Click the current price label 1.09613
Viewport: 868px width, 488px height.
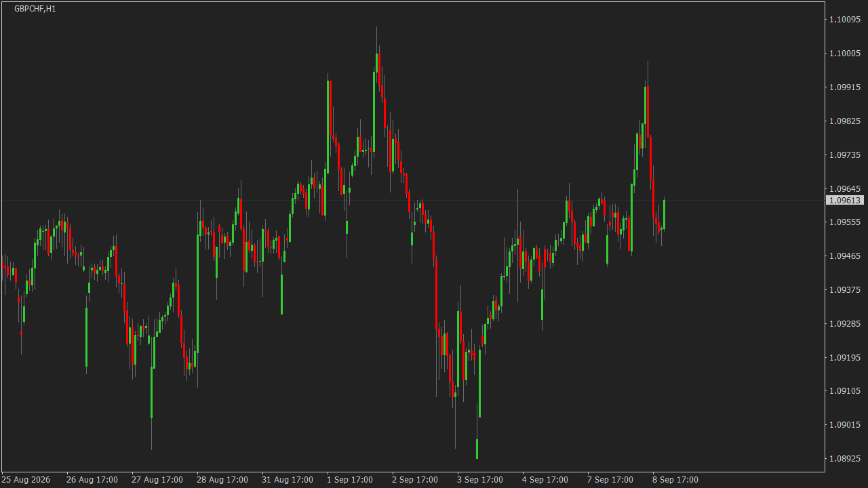click(x=844, y=201)
